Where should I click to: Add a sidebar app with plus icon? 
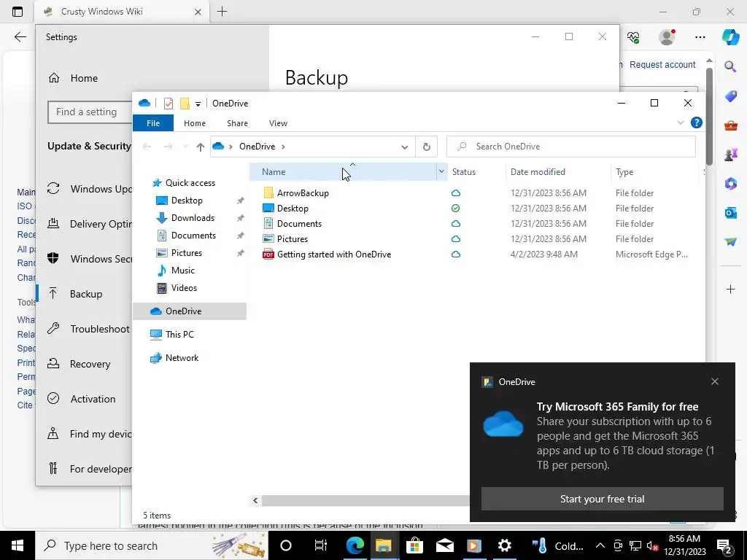tap(730, 289)
